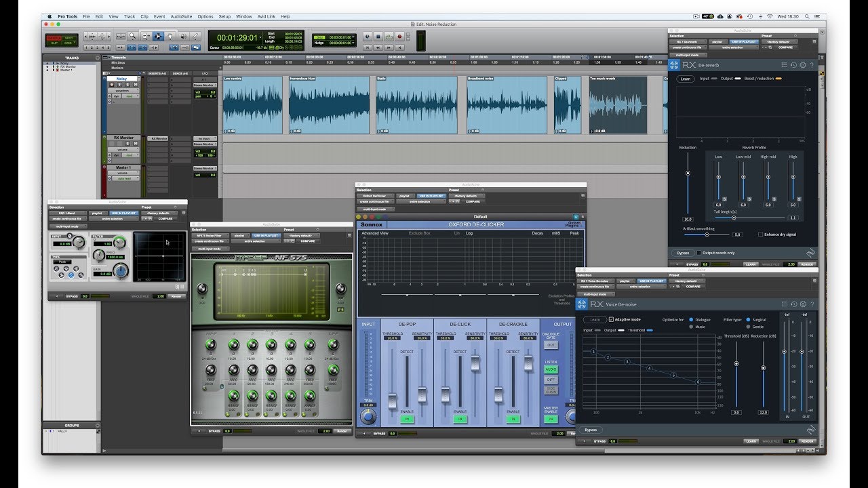Open the Noisy track waveform view selector

click(123, 91)
